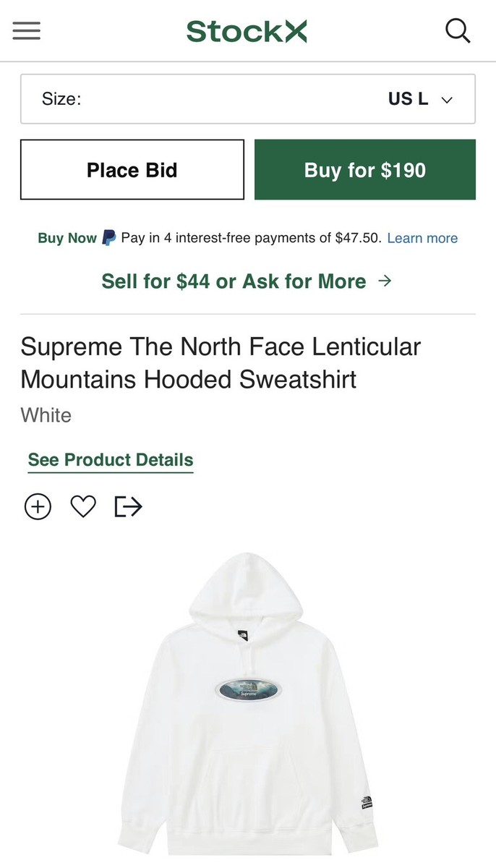Click the PayPal logo icon
Viewport: 496px width, 868px height.
coord(108,237)
